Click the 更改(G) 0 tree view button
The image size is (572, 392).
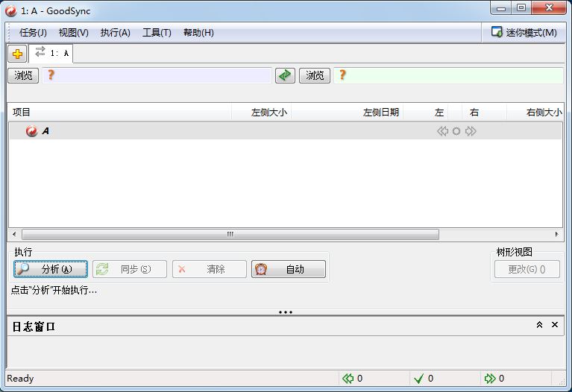(527, 269)
